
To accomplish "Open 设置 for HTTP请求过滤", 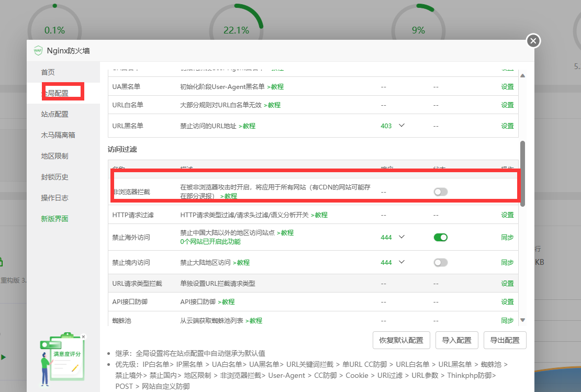I will 507,215.
